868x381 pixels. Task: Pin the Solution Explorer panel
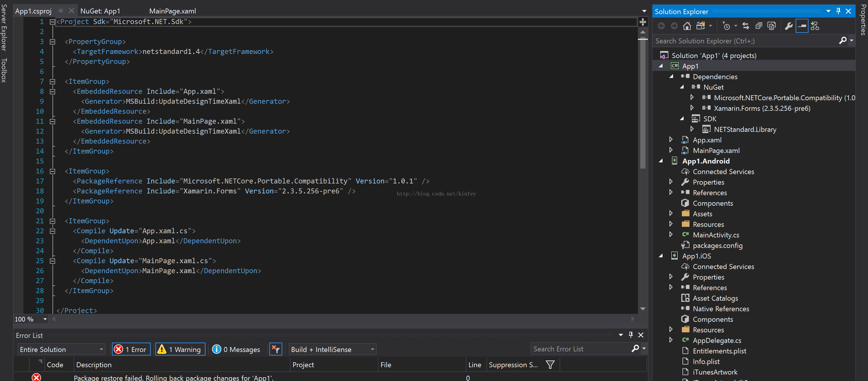(838, 11)
